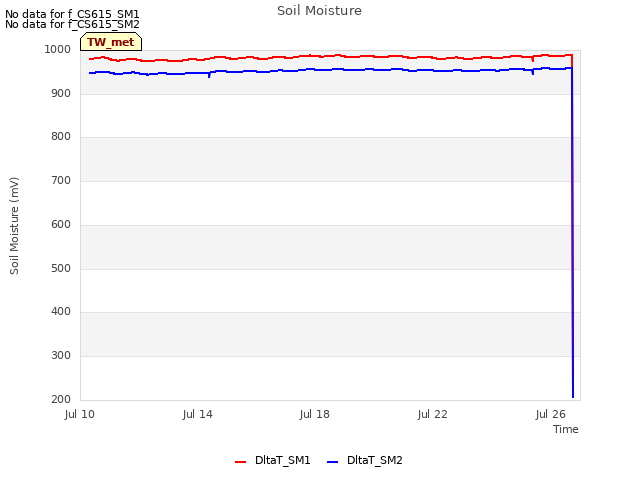Click the Jul 10 axis tick label
640x480 pixels.
pos(80,414)
